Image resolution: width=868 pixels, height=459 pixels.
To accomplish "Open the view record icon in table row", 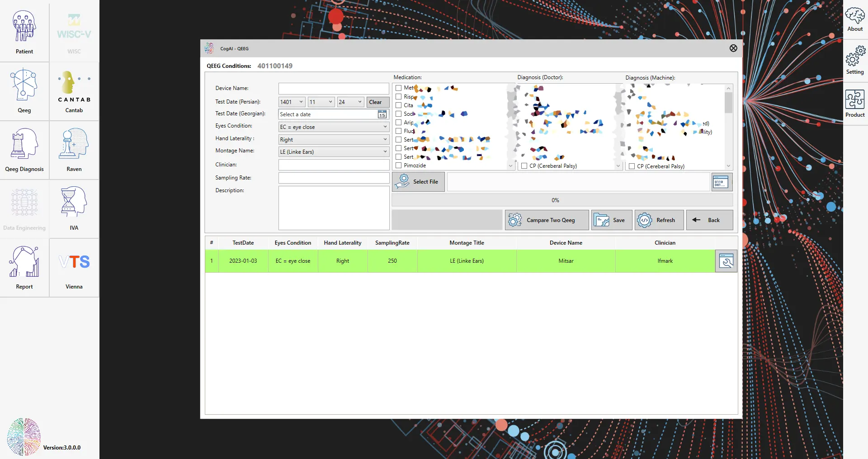I will pos(726,261).
